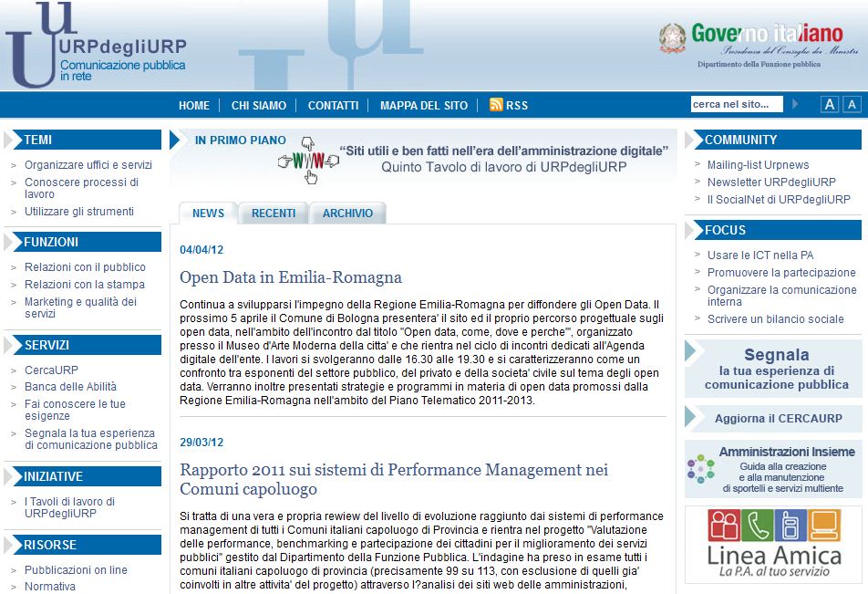Open 'Promuovere la partecipazione' link
The height and width of the screenshot is (594, 868).
781,272
